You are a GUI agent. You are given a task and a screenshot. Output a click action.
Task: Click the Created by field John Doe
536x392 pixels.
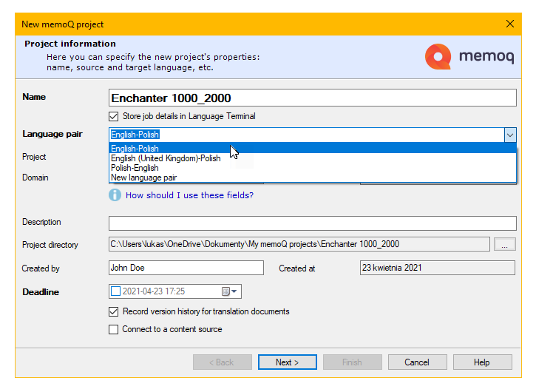[186, 268]
